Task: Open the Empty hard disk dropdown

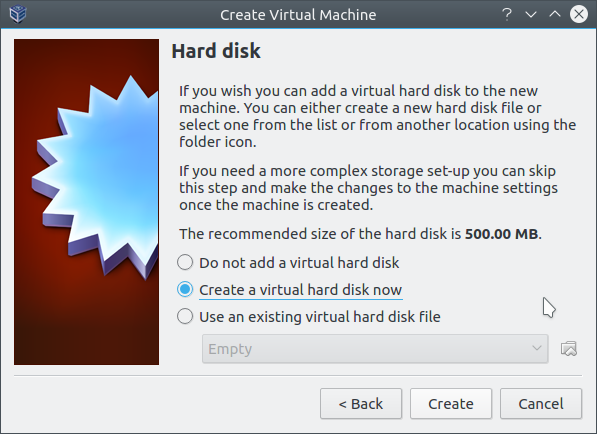Action: click(375, 349)
